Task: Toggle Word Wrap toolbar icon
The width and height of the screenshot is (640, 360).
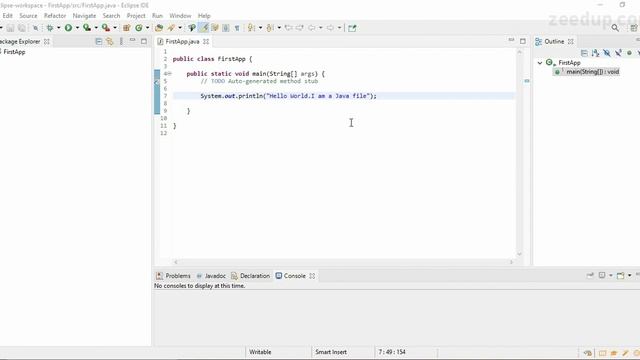Action: [x=215, y=28]
